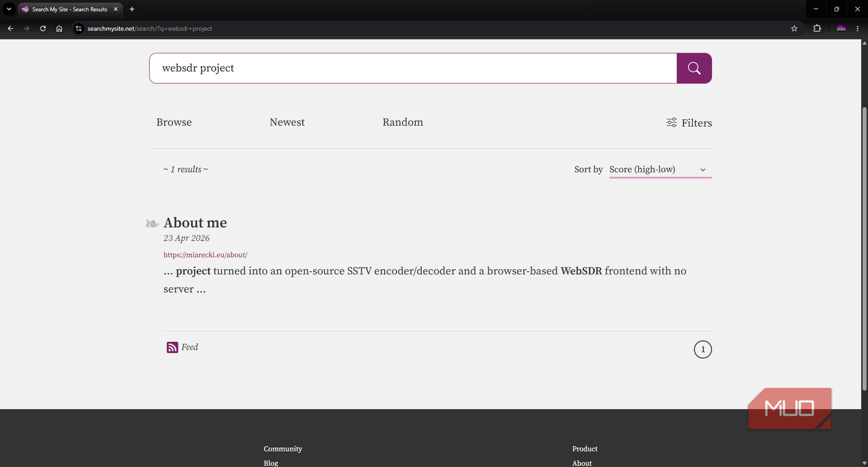Viewport: 868px width, 467px height.
Task: Click the Feed link text
Action: click(190, 347)
